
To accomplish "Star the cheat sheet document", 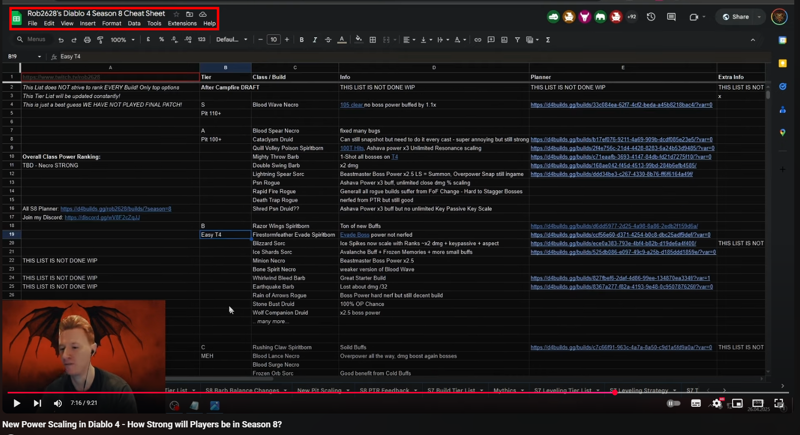I will 176,14.
